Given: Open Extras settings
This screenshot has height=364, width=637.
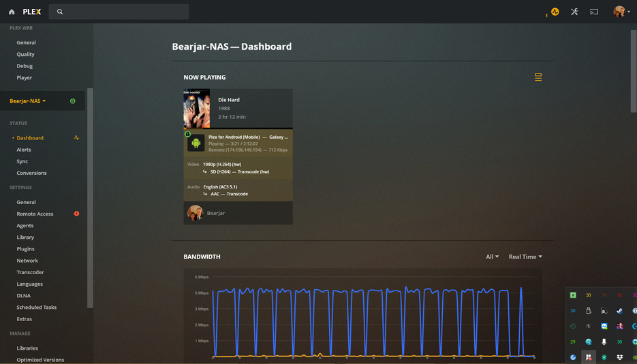Looking at the screenshot, I should pyautogui.click(x=24, y=319).
